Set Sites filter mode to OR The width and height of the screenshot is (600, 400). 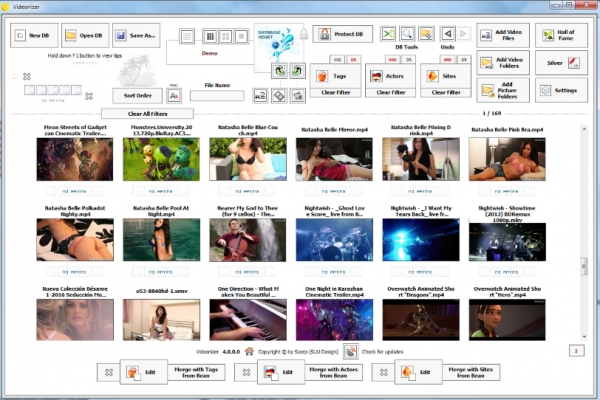(463, 60)
